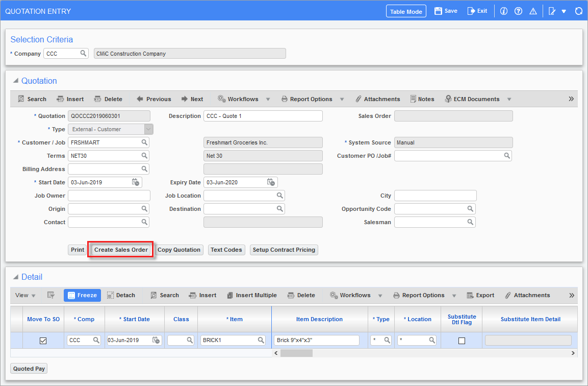Exit the screen via the door arrow icon

[x=477, y=10]
